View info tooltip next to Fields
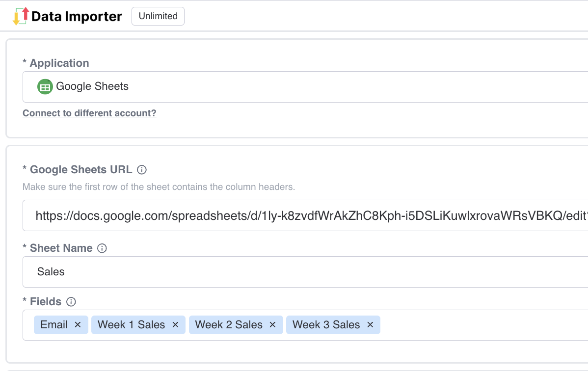The image size is (588, 371). point(71,302)
